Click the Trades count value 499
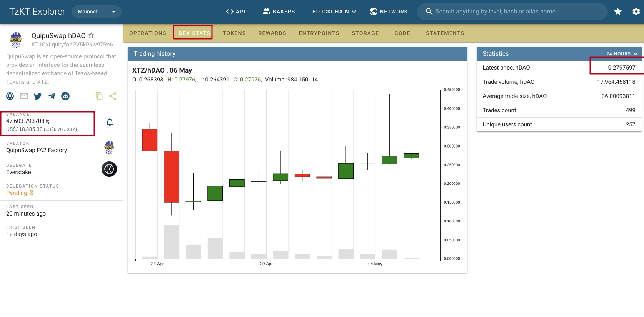 pos(631,110)
